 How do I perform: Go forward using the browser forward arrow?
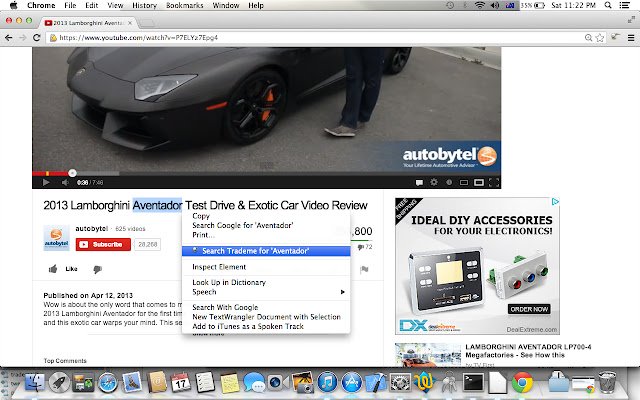point(22,38)
